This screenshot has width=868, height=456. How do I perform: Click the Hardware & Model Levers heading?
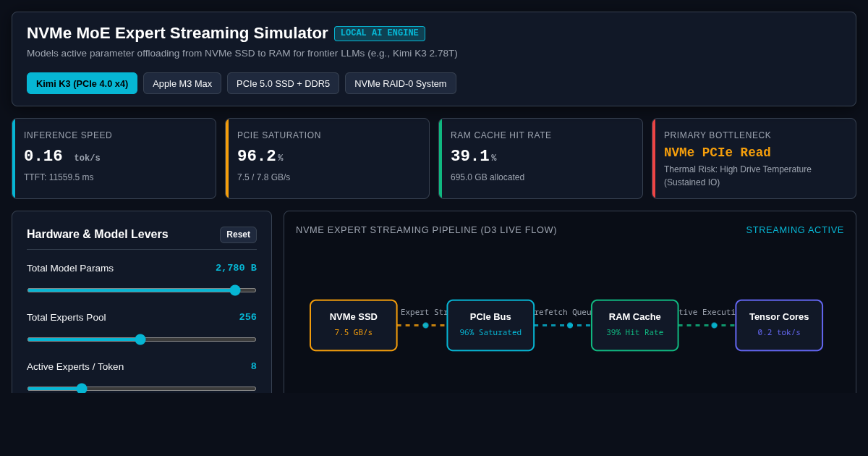(98, 235)
